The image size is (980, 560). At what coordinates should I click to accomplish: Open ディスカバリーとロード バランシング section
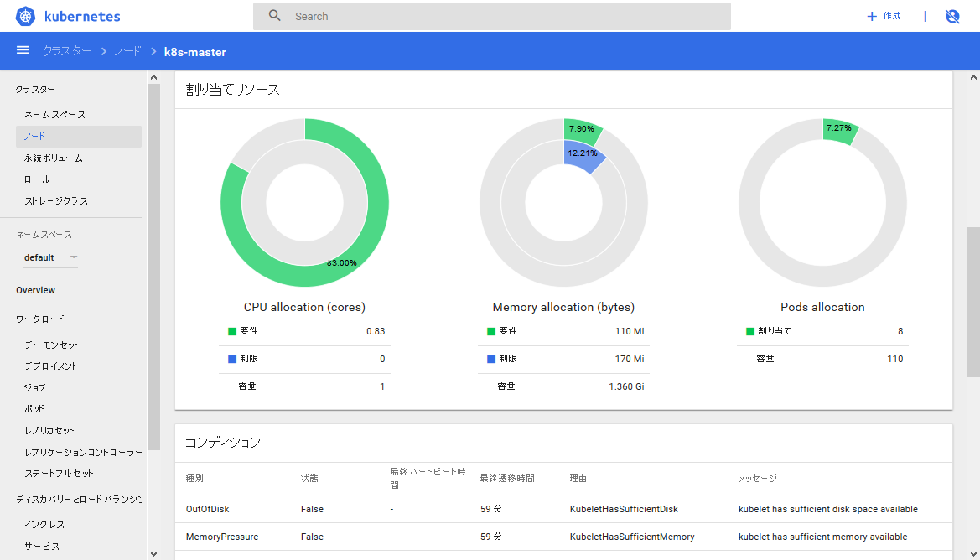tap(79, 500)
